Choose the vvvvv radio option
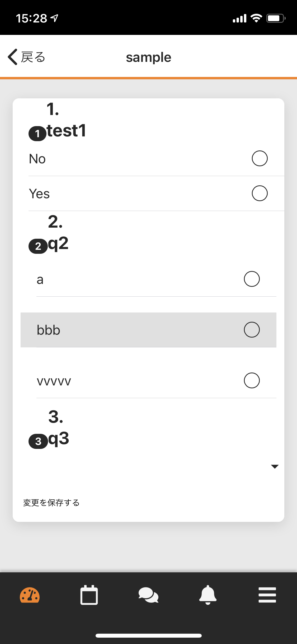Image resolution: width=297 pixels, height=644 pixels. [x=252, y=380]
